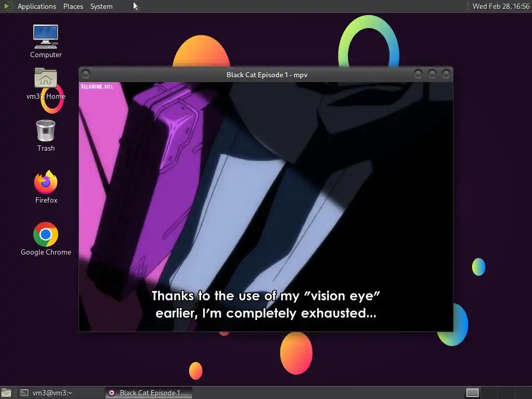
Task: Click the MATE logo in top panel
Action: pos(8,6)
